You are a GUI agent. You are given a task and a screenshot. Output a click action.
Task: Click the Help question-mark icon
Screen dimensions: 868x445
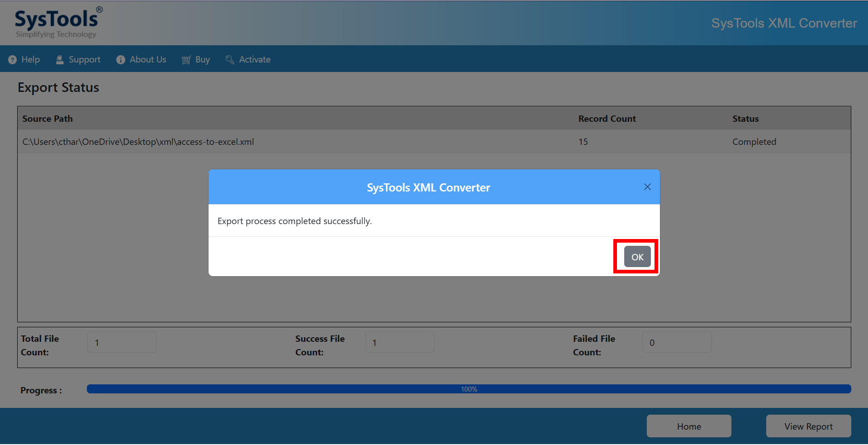tap(12, 59)
